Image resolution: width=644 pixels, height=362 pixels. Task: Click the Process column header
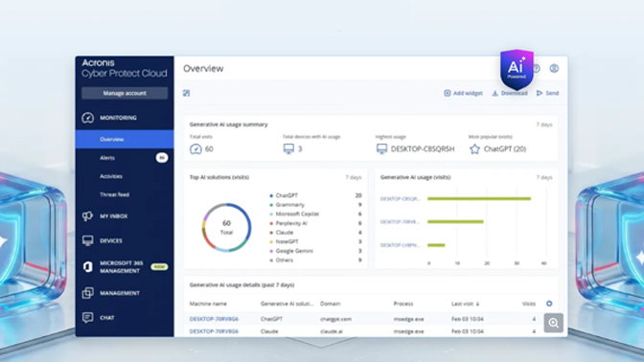[x=402, y=304]
